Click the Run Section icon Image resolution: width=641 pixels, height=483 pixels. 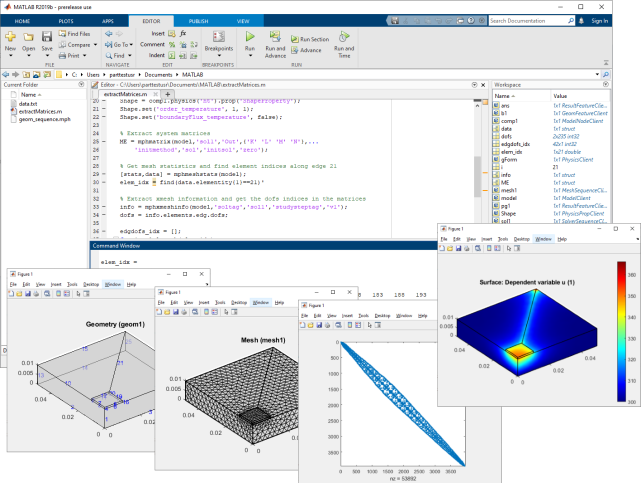310,38
